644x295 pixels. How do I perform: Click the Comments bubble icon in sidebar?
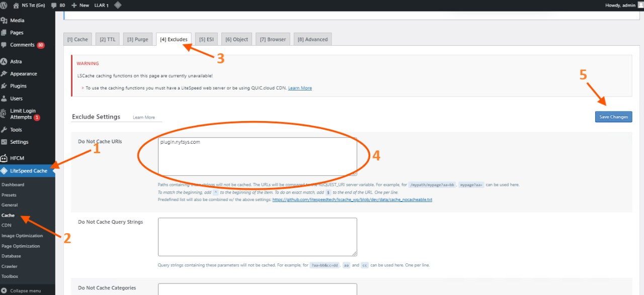click(5, 45)
